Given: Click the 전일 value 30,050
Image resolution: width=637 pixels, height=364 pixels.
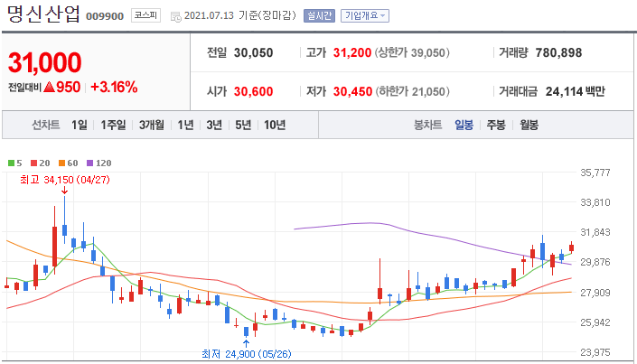Looking at the screenshot, I should coord(254,52).
